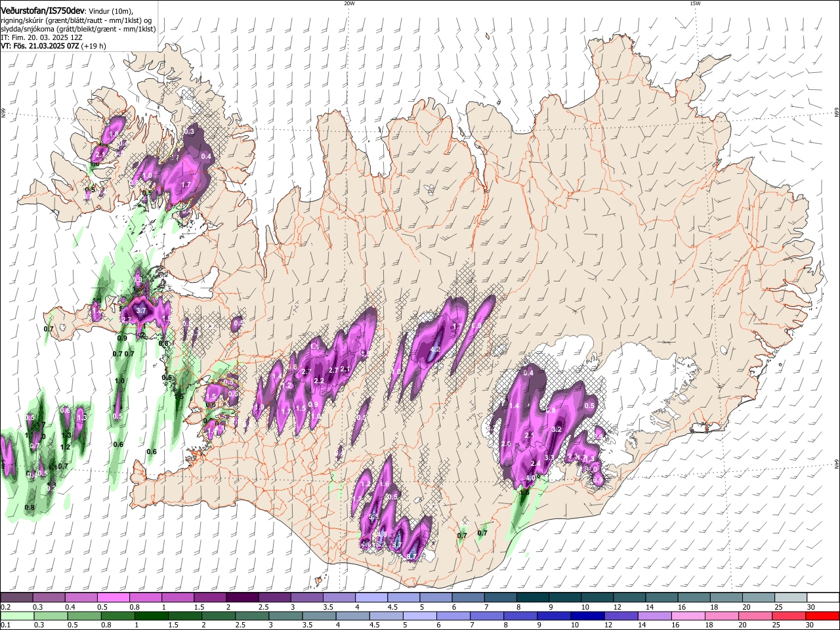Pick the violet 12 rain scale swatch
Image resolution: width=840 pixels, height=630 pixels.
[x=621, y=616]
